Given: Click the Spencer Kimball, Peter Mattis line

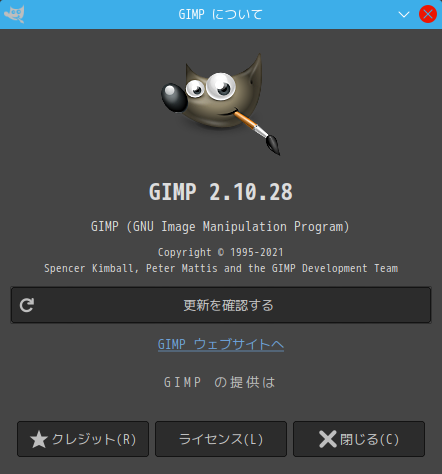Looking at the screenshot, I should [x=221, y=268].
